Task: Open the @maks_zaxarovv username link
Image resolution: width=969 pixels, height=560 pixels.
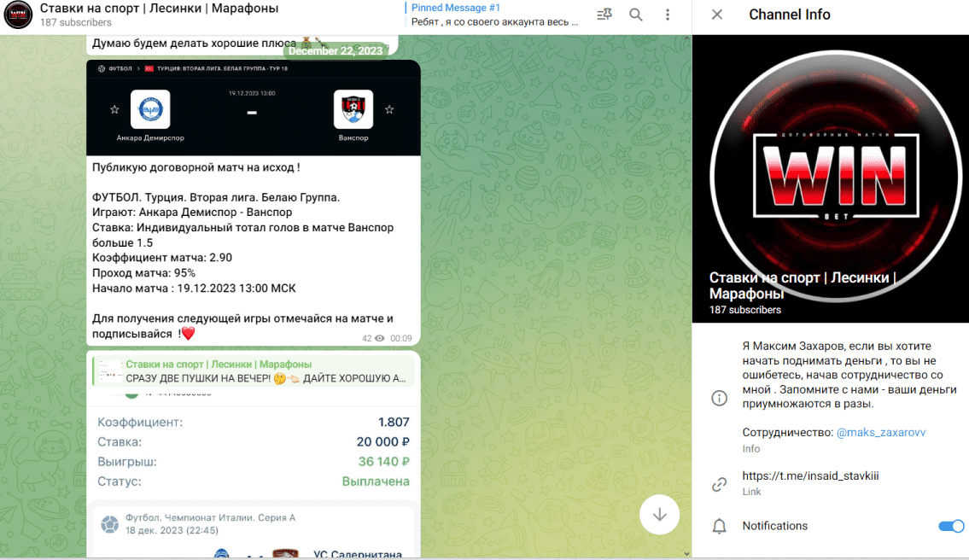Action: [881, 433]
